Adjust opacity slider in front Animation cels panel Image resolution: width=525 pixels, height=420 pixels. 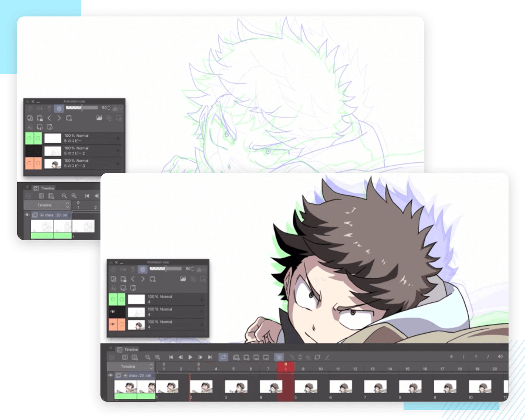pos(166,269)
